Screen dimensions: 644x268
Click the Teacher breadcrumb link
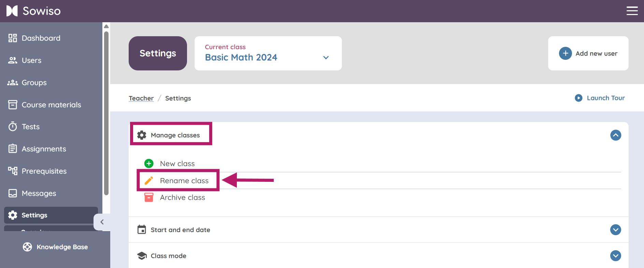click(141, 98)
